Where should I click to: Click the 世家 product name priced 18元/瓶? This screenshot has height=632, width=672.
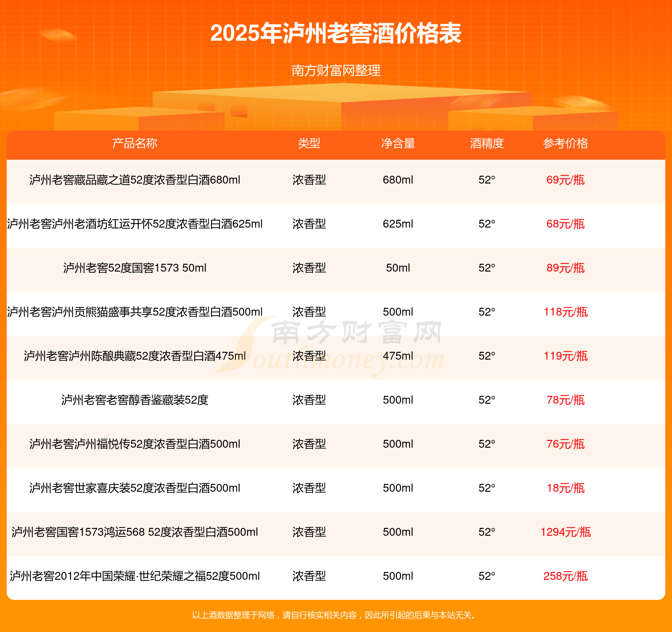pos(135,488)
